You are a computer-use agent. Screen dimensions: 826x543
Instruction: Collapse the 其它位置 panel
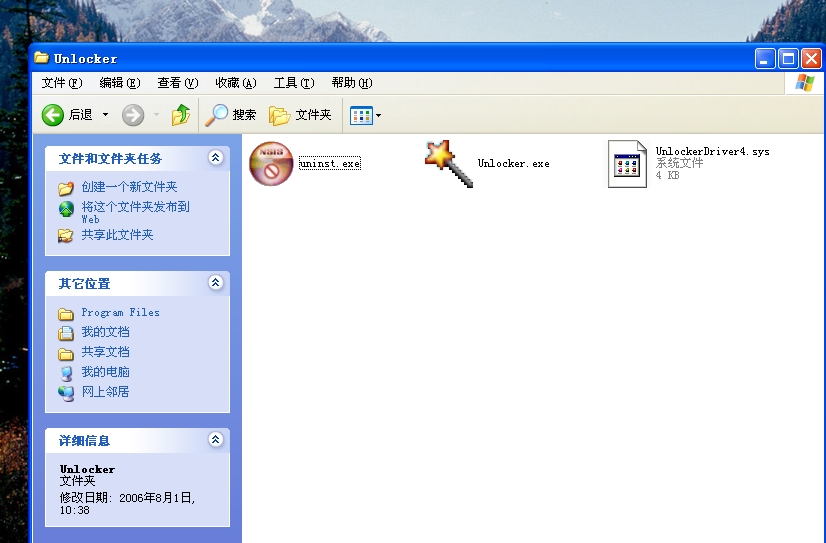(215, 282)
